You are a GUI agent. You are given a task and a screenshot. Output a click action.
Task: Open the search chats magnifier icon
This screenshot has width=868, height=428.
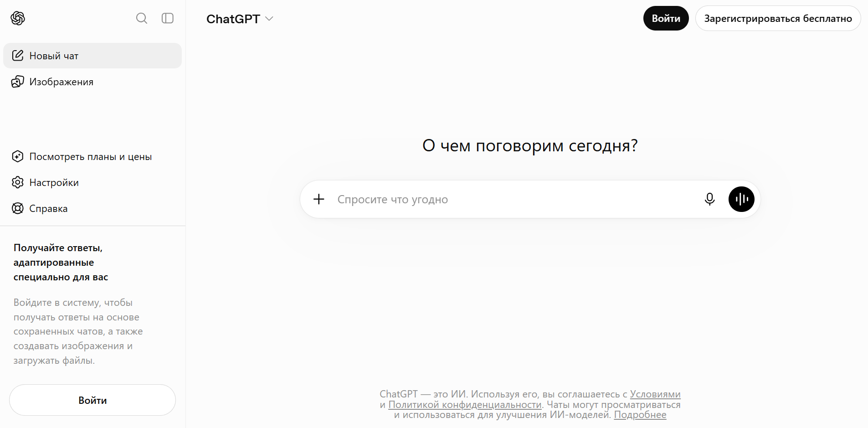pos(142,18)
